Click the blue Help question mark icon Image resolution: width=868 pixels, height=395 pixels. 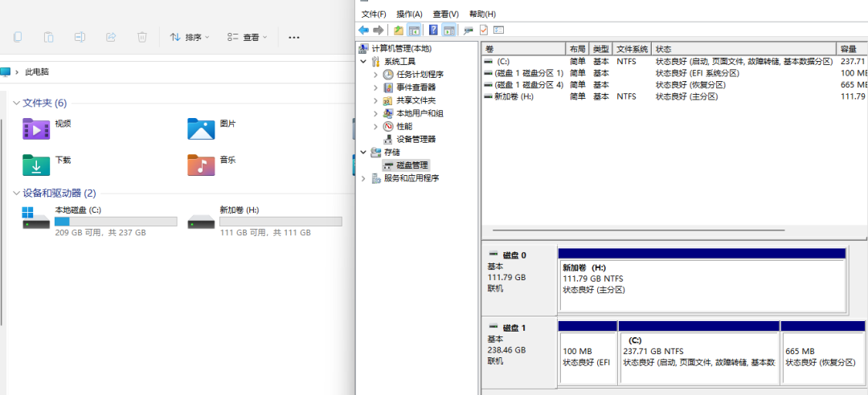tap(434, 30)
